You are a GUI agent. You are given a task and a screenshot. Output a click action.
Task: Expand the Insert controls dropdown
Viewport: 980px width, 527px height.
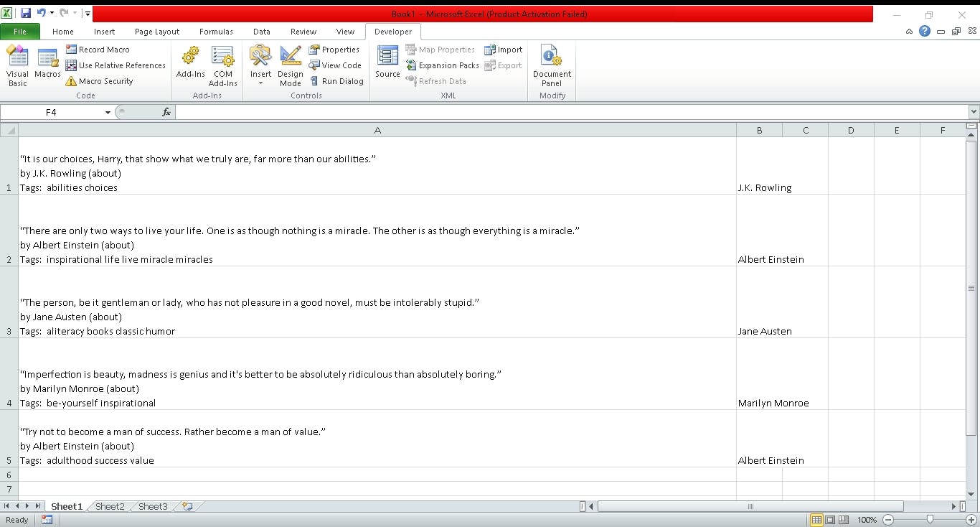click(x=260, y=83)
